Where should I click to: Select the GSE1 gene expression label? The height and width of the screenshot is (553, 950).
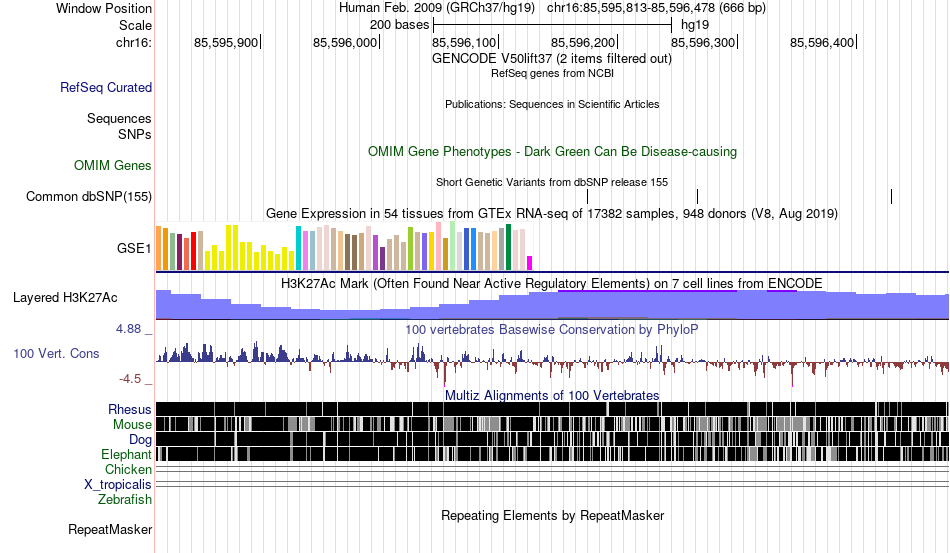134,248
